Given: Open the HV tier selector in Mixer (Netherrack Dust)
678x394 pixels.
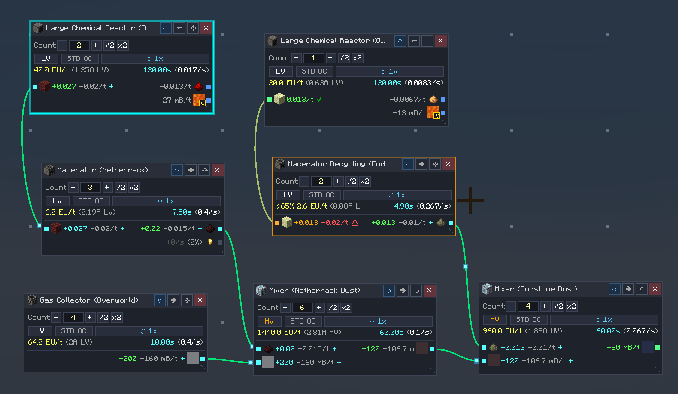Looking at the screenshot, I should click(x=269, y=321).
